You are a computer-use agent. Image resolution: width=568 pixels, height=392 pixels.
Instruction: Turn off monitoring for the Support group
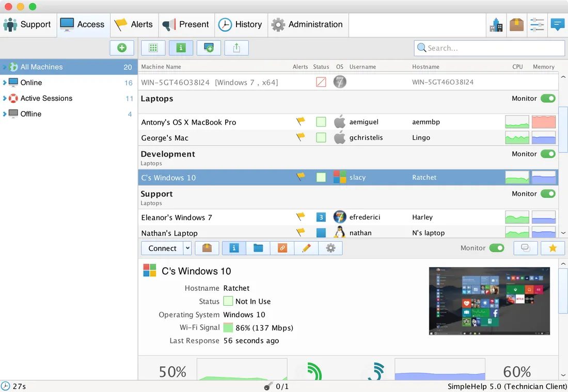tap(548, 193)
